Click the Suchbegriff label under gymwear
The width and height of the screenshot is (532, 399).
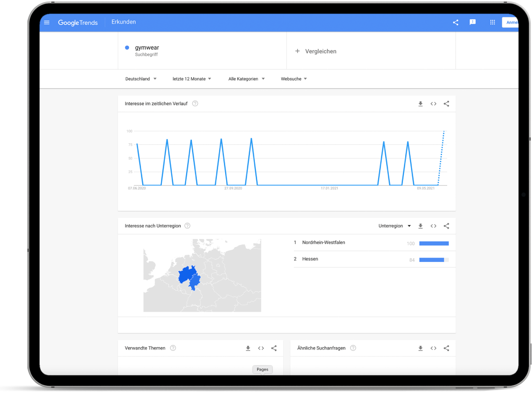click(146, 55)
